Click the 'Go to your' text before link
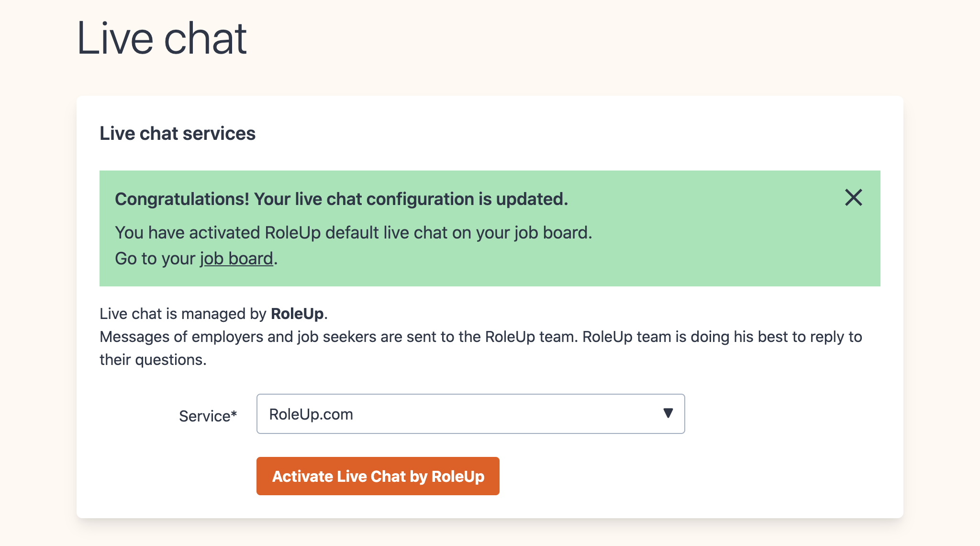Viewport: 980px width, 546px height. click(156, 259)
